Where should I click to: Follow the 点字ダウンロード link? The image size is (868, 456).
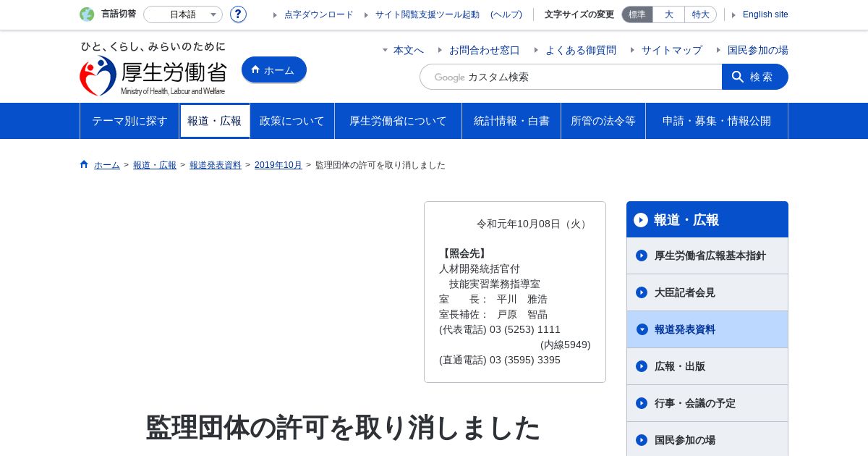319,14
